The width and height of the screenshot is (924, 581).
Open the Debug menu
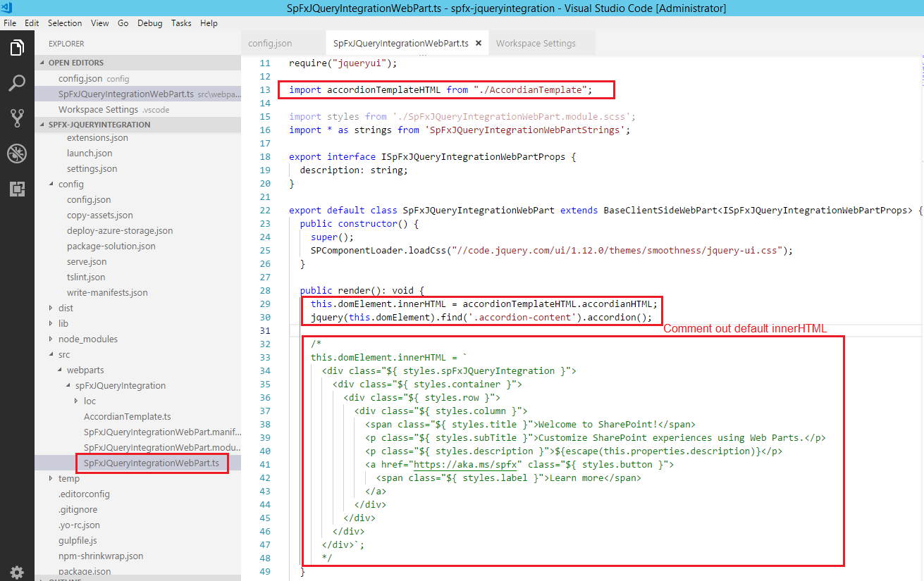[149, 23]
